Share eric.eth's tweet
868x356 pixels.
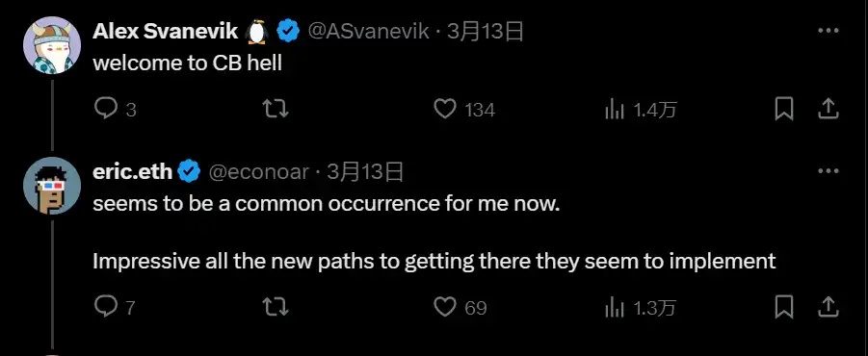pos(828,307)
